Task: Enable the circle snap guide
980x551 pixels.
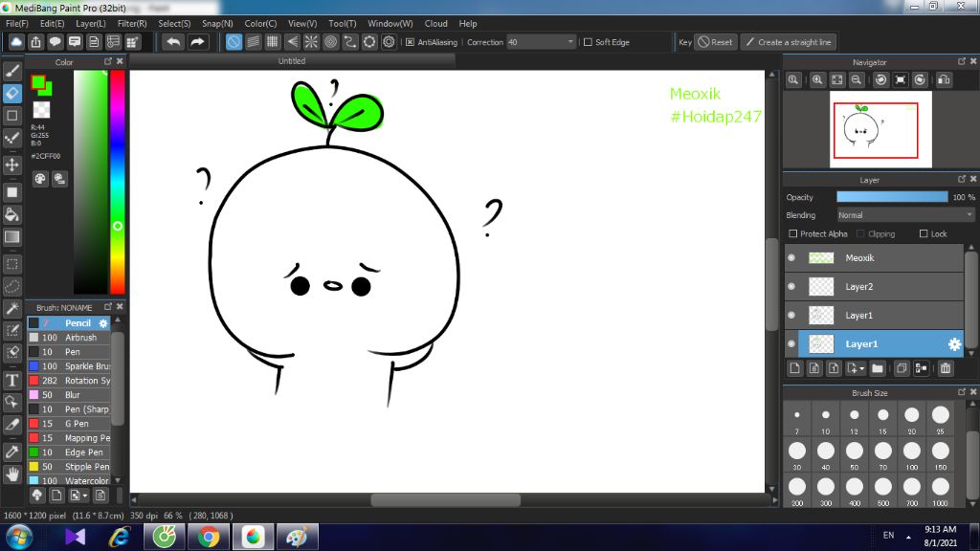Action: coord(330,42)
